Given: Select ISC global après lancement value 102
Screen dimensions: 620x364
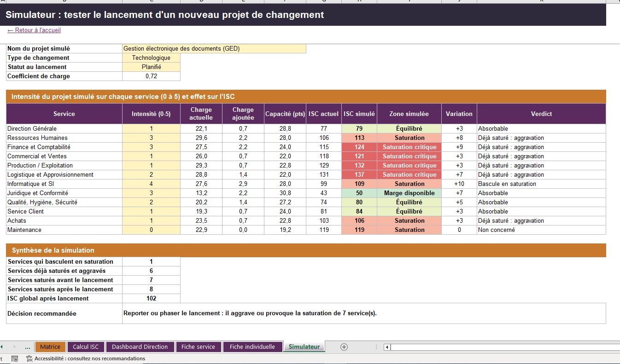Looking at the screenshot, I should [151, 299].
